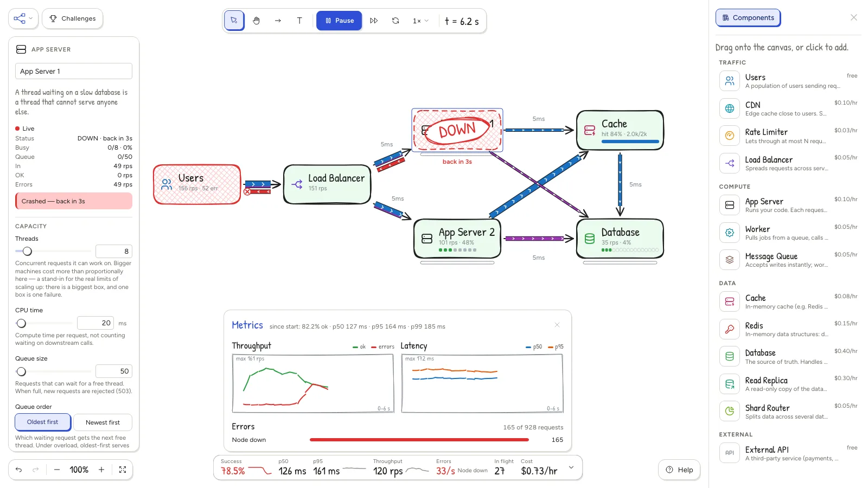The height and width of the screenshot is (488, 868).
Task: Add the Worker component
Action: 788,233
